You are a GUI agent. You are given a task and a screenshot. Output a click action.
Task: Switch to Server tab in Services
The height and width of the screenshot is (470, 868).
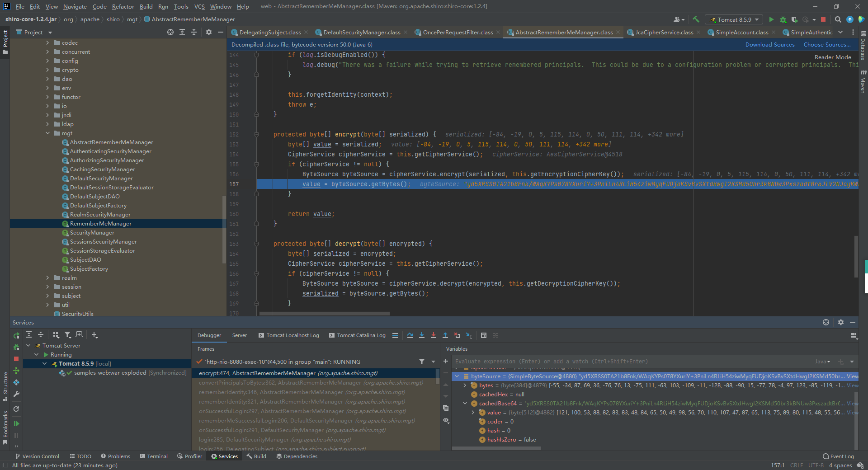(x=240, y=335)
